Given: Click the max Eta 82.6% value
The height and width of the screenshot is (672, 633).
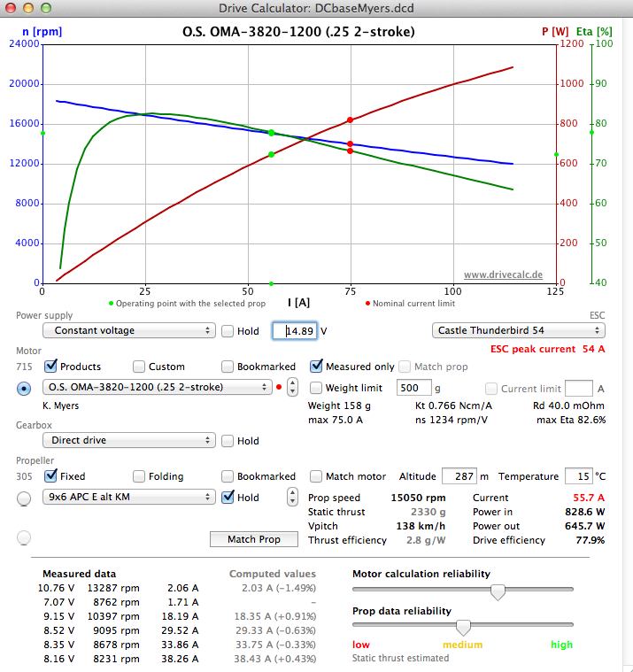Looking at the screenshot, I should coord(571,420).
